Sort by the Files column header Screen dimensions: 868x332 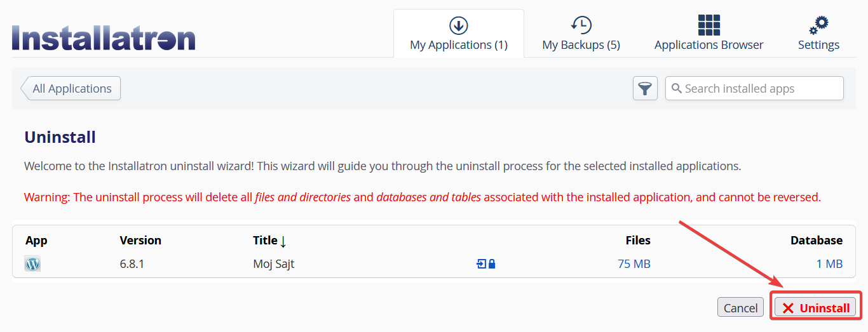[x=638, y=240]
